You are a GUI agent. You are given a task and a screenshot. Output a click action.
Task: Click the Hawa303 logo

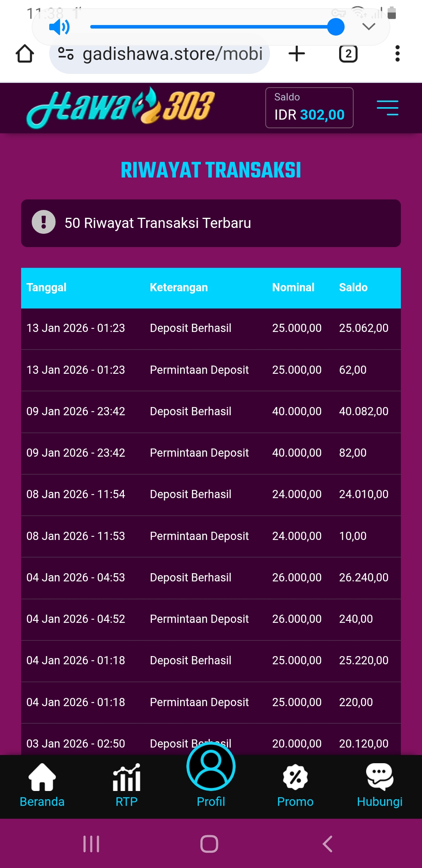(x=120, y=108)
